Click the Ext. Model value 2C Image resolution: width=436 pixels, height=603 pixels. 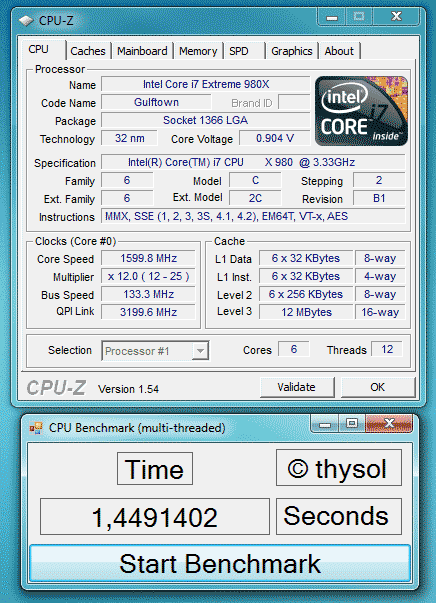tap(255, 198)
